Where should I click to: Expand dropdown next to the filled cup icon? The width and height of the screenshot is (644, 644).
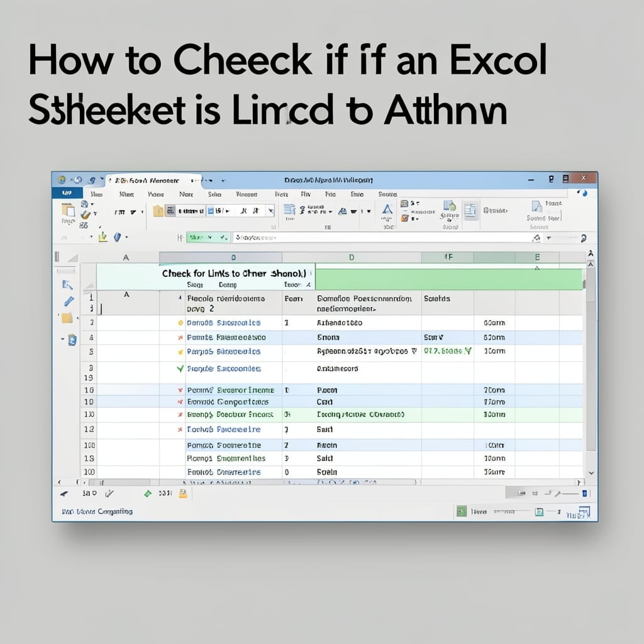click(x=369, y=211)
